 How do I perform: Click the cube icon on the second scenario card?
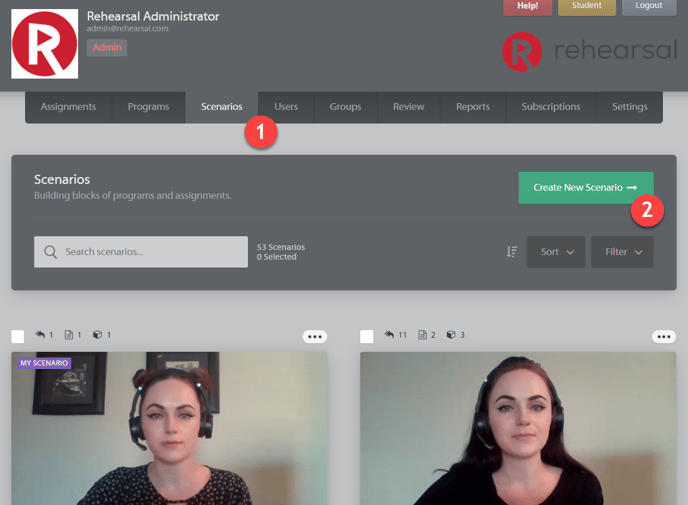[x=451, y=335]
